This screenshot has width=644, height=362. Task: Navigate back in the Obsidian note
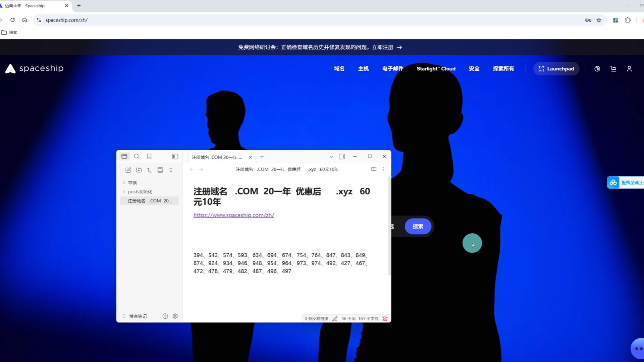192,169
